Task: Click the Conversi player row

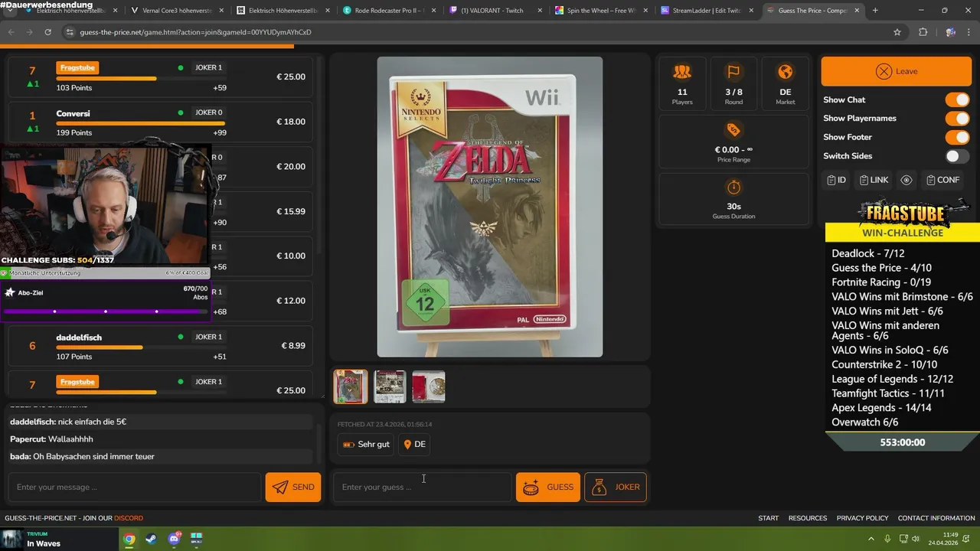Action: click(x=161, y=122)
